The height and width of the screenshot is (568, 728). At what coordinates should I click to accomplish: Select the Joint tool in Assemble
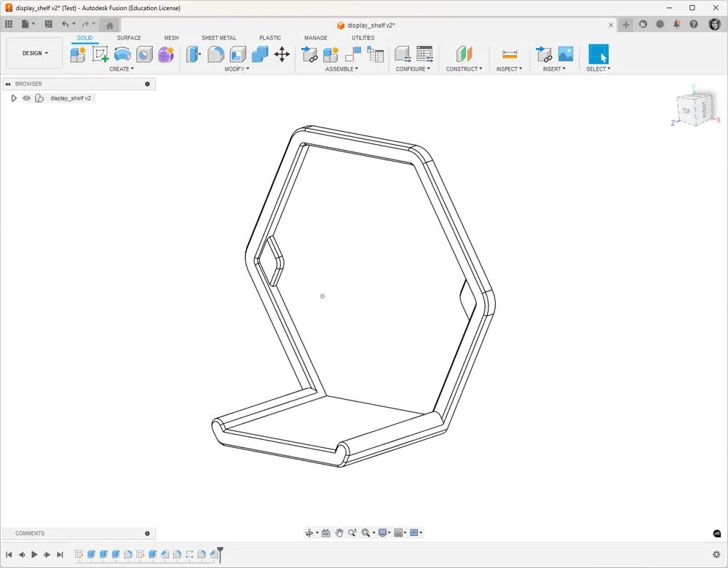click(x=353, y=55)
